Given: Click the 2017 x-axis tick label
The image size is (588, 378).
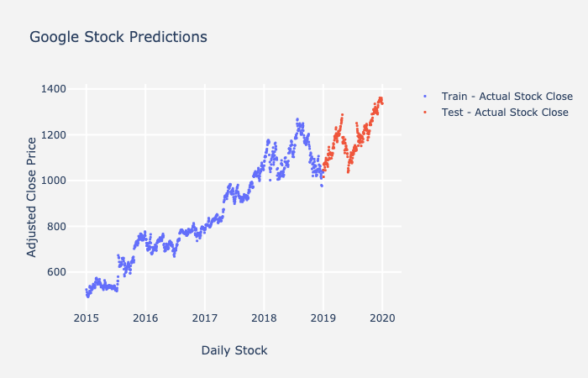Looking at the screenshot, I should pyautogui.click(x=204, y=318).
